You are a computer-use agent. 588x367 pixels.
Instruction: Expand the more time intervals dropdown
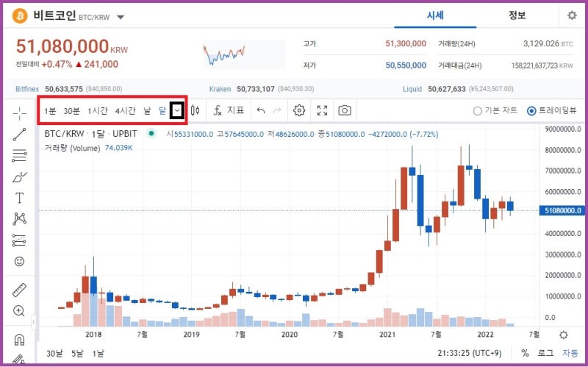coord(177,111)
